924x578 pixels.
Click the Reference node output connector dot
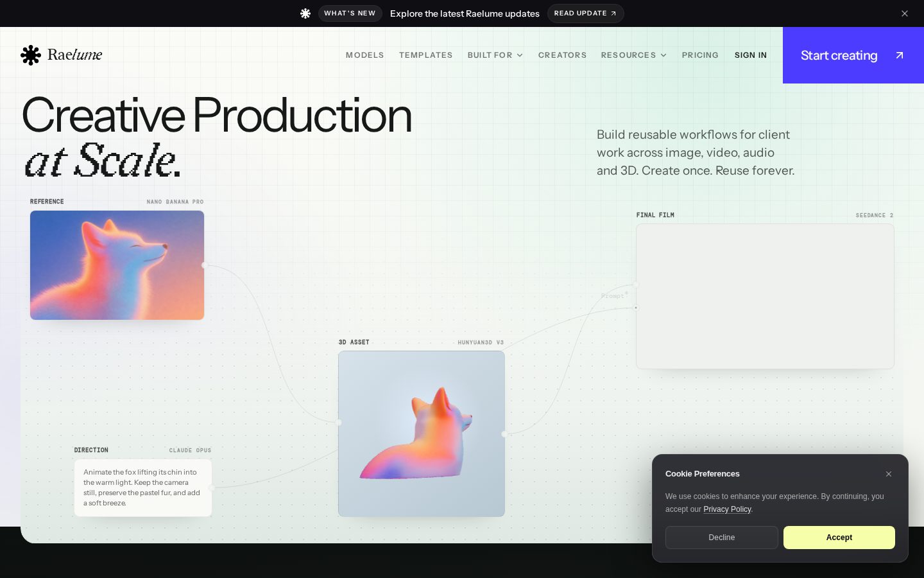(205, 265)
